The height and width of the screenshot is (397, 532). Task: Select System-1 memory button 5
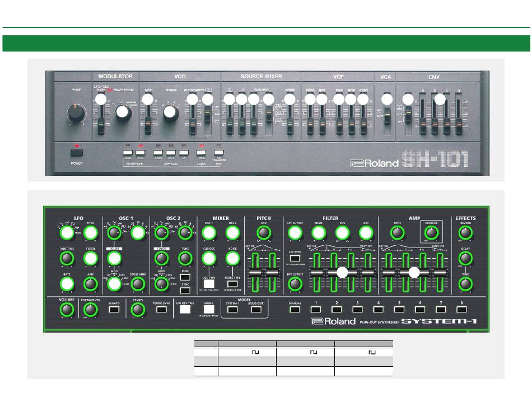[x=399, y=310]
